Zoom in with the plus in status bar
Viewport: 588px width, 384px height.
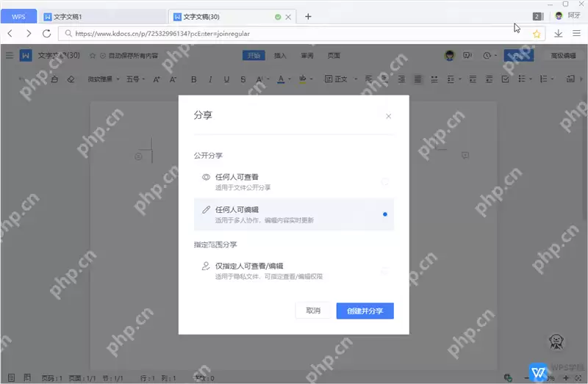566,377
